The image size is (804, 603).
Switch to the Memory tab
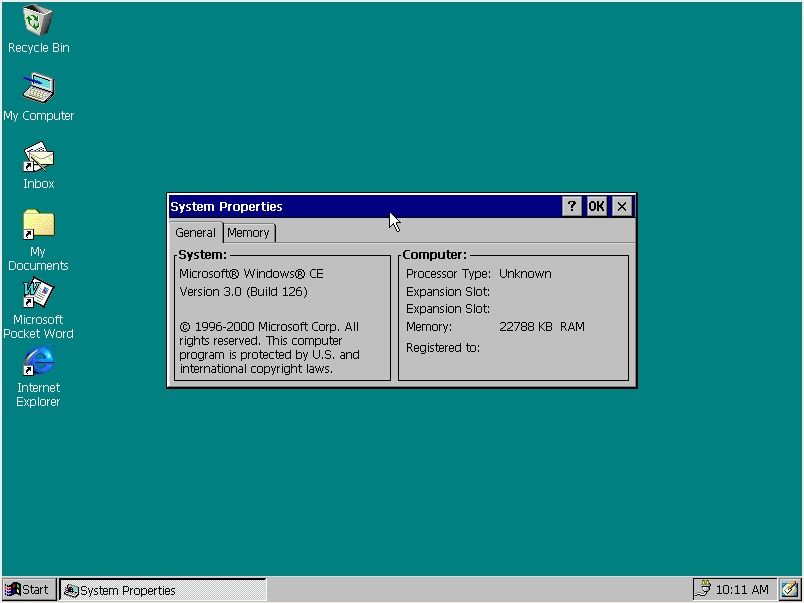pos(248,232)
